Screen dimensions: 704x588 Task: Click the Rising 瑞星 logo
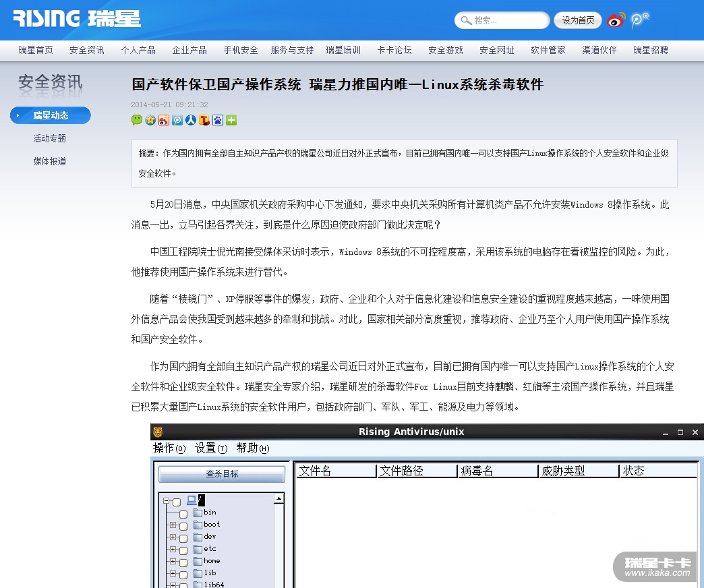click(77, 19)
